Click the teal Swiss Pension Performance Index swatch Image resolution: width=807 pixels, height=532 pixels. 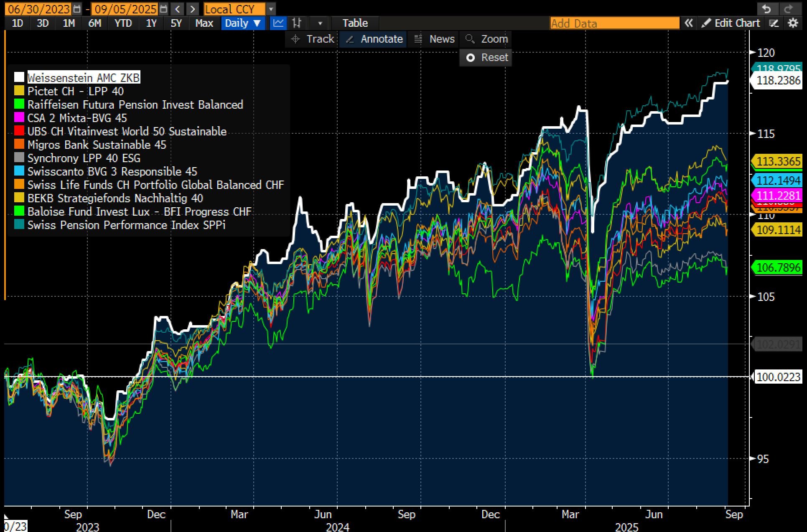[19, 225]
